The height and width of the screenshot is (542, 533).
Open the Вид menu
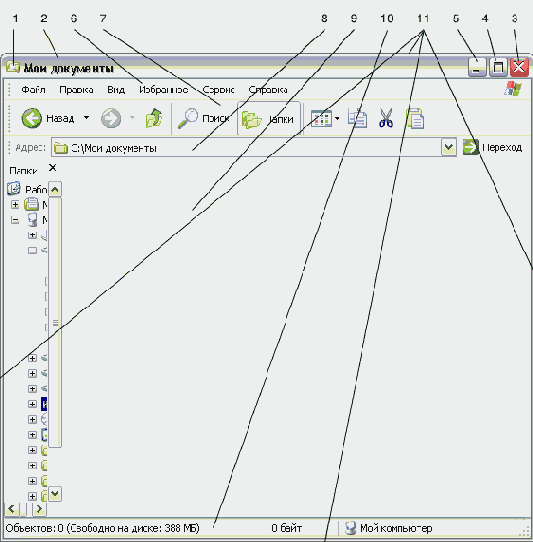click(x=116, y=90)
